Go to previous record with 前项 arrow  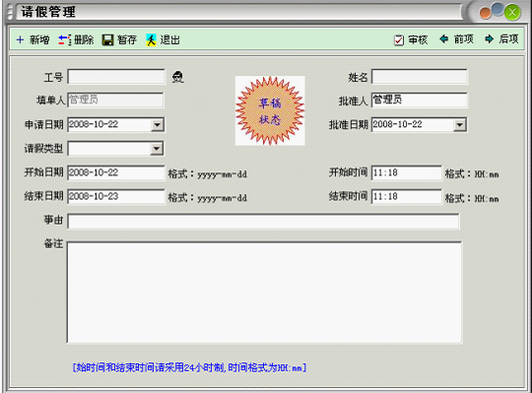coord(443,39)
